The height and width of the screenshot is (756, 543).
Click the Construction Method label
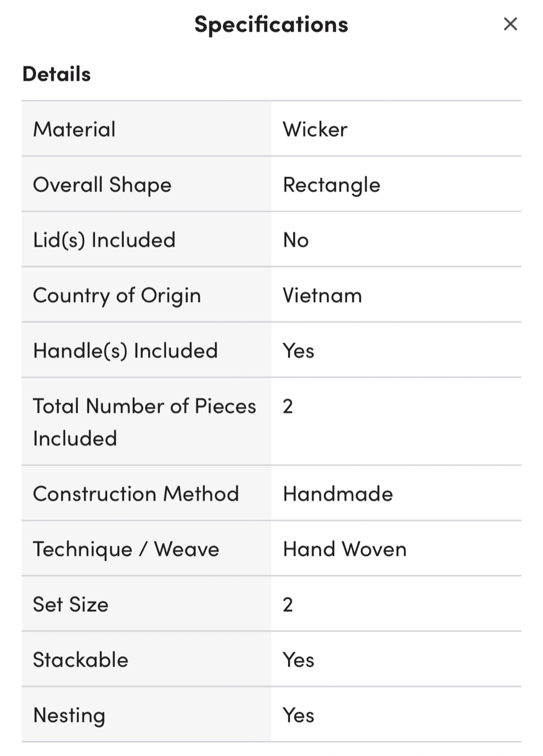[135, 494]
